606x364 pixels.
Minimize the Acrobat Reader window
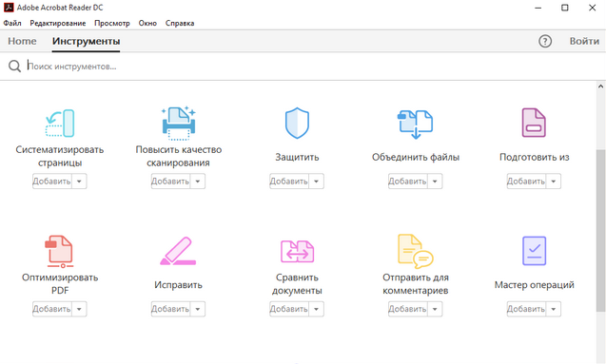point(538,8)
